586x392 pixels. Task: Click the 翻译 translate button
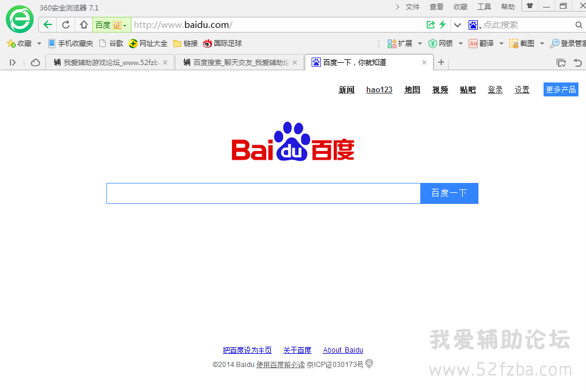(481, 44)
